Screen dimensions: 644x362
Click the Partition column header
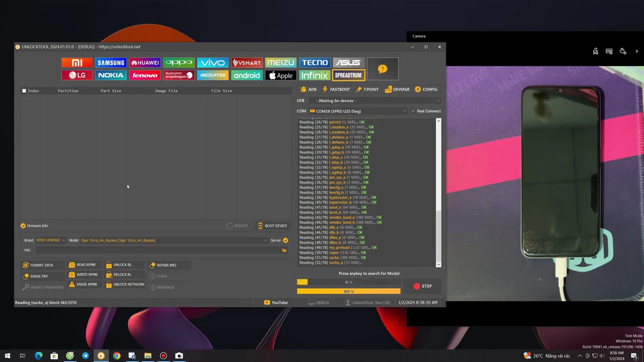click(68, 91)
